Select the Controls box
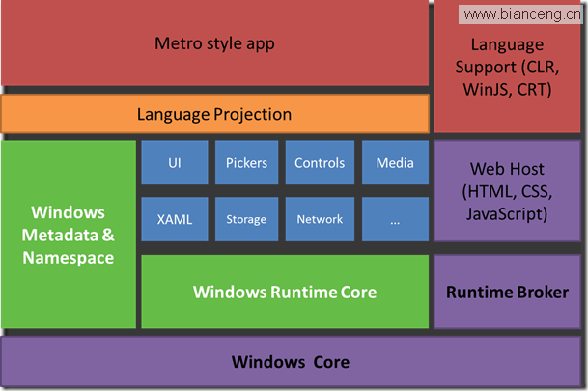588x391 pixels. tap(320, 163)
